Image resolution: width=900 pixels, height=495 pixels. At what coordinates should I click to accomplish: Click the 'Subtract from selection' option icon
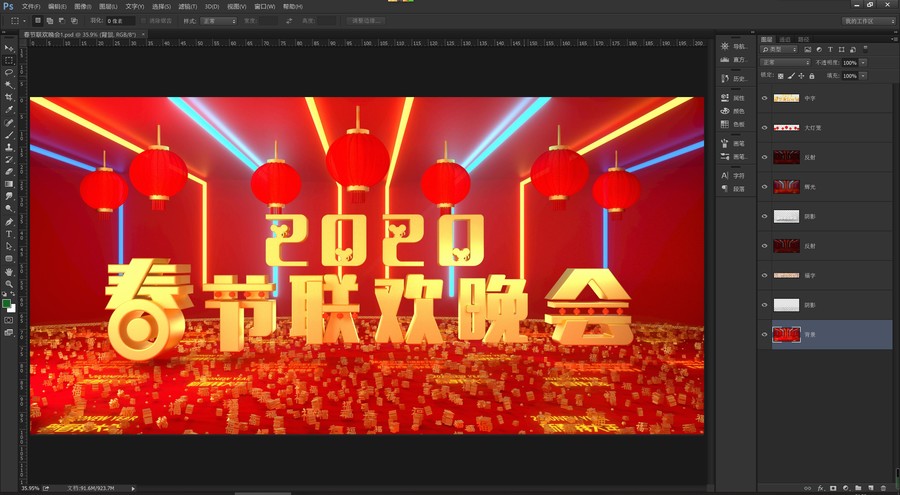coord(62,21)
